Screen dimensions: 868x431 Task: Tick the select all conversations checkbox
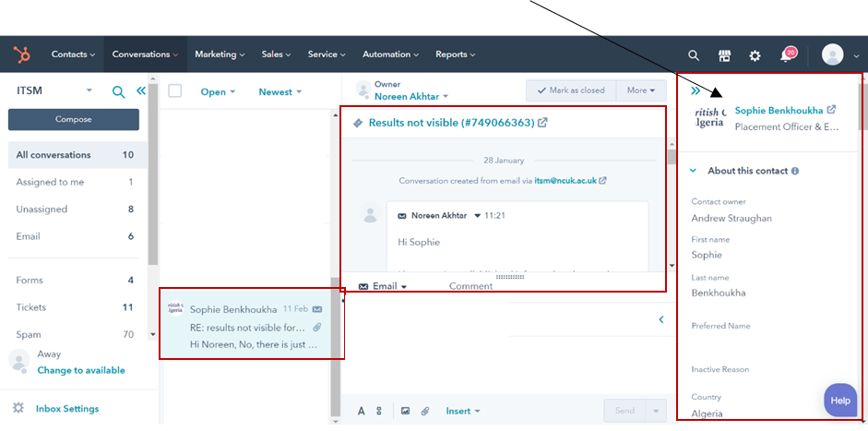point(175,91)
